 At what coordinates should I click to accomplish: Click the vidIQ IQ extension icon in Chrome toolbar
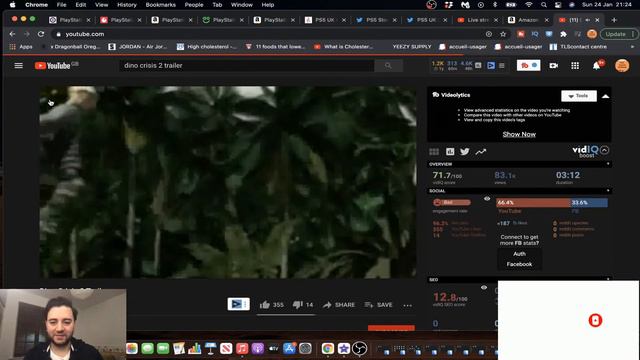tap(535, 34)
